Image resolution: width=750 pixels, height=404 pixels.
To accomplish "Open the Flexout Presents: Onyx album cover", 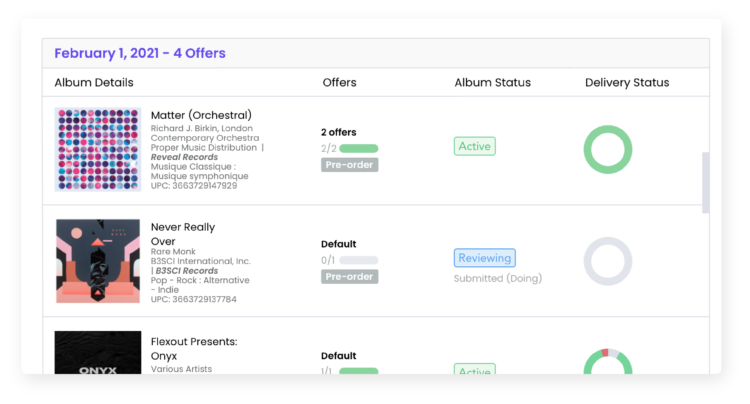I will point(98,352).
